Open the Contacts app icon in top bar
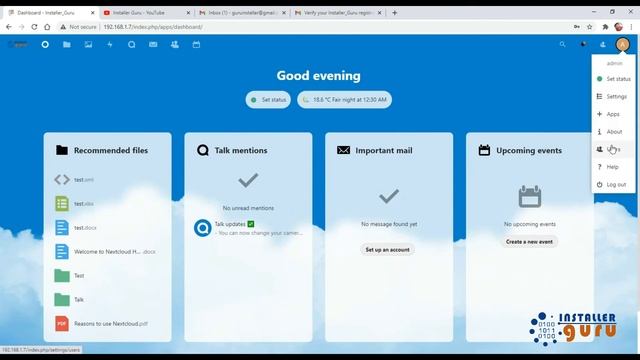This screenshot has height=360, width=640. pyautogui.click(x=175, y=44)
